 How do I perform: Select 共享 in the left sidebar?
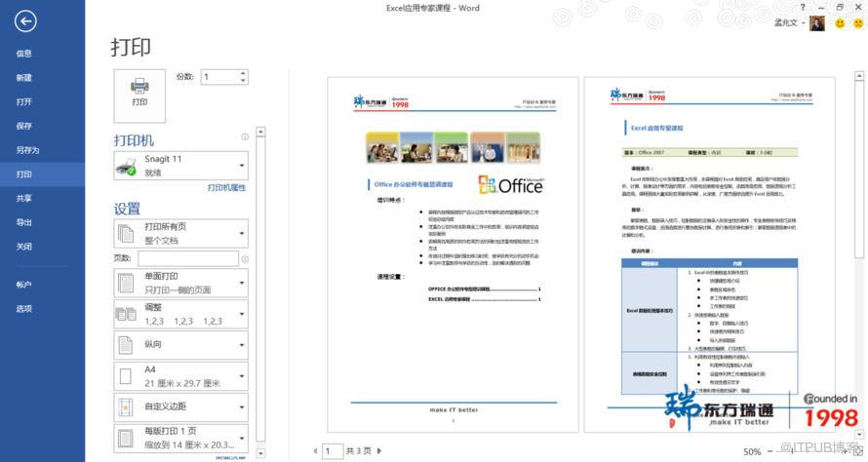pos(23,198)
